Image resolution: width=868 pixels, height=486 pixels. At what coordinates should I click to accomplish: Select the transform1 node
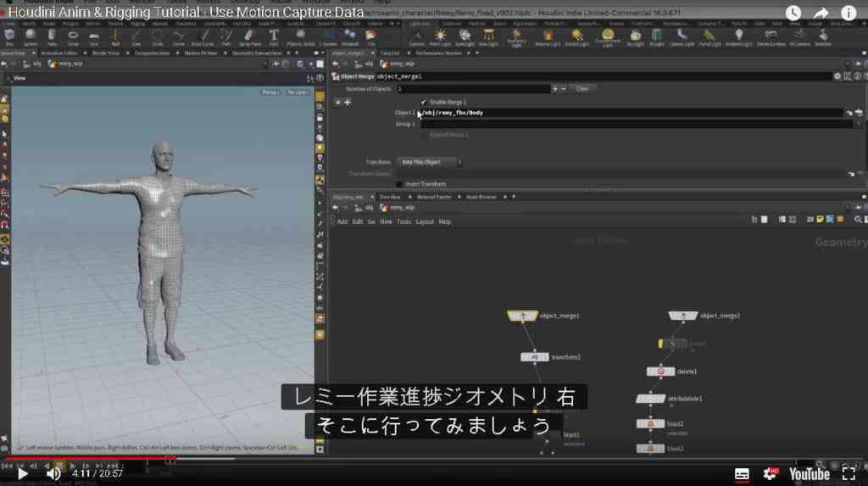click(535, 357)
